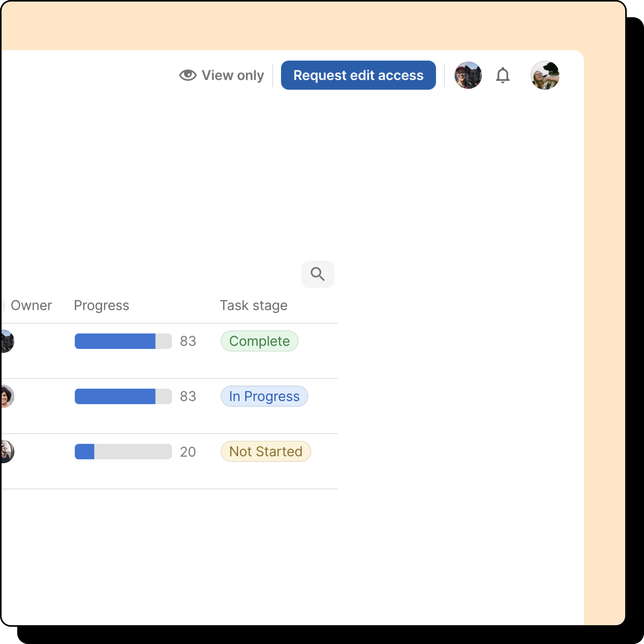Click the number 20 progress value
Screen dimensions: 644x644
pos(188,452)
